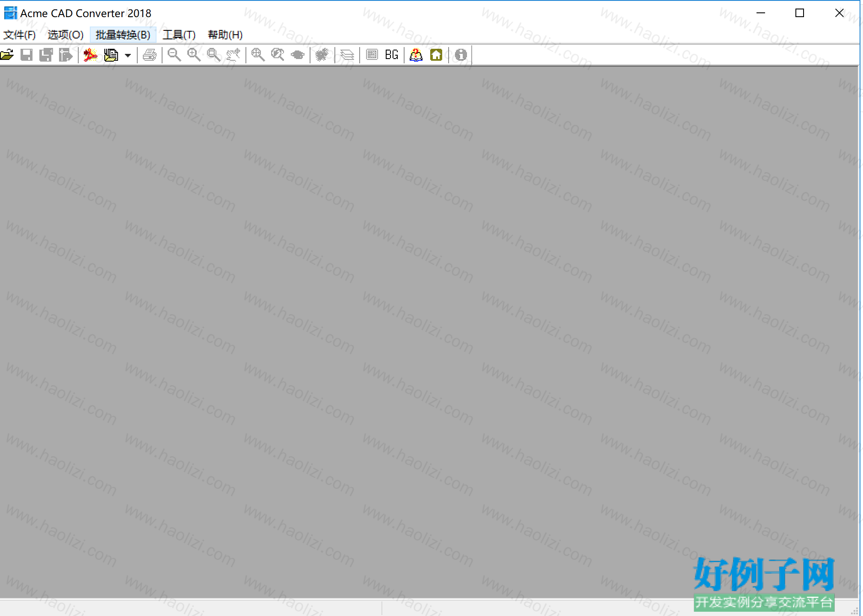Click the floppy-with-arrow export icon
The width and height of the screenshot is (863, 616).
66,55
